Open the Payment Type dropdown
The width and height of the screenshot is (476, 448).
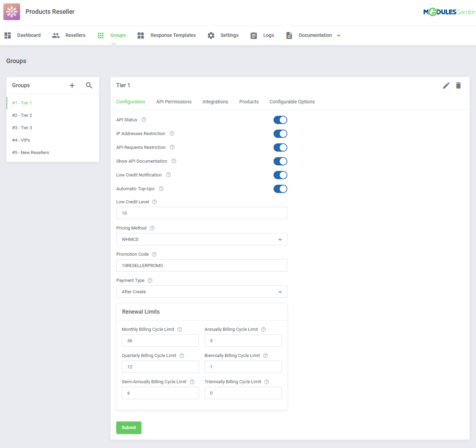[x=201, y=292]
